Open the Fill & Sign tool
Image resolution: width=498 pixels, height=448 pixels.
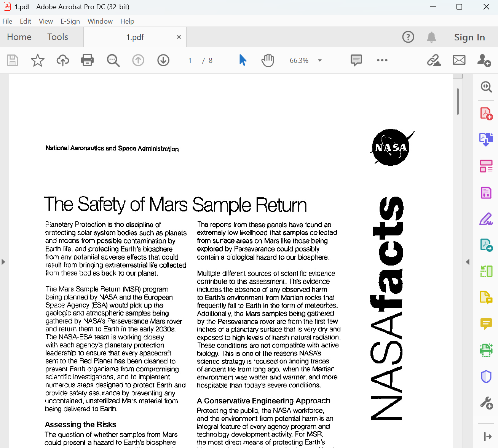tap(486, 219)
